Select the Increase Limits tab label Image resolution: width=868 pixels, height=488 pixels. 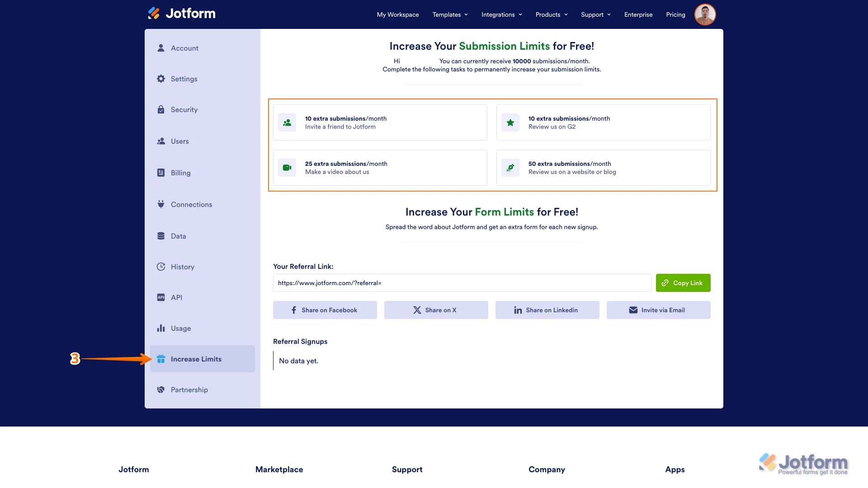point(196,359)
